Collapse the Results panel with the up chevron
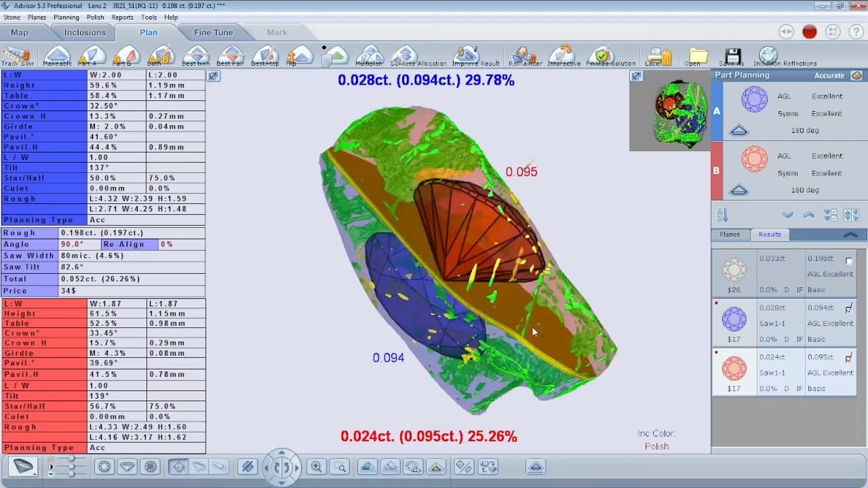Viewport: 868px width, 488px height. point(850,235)
